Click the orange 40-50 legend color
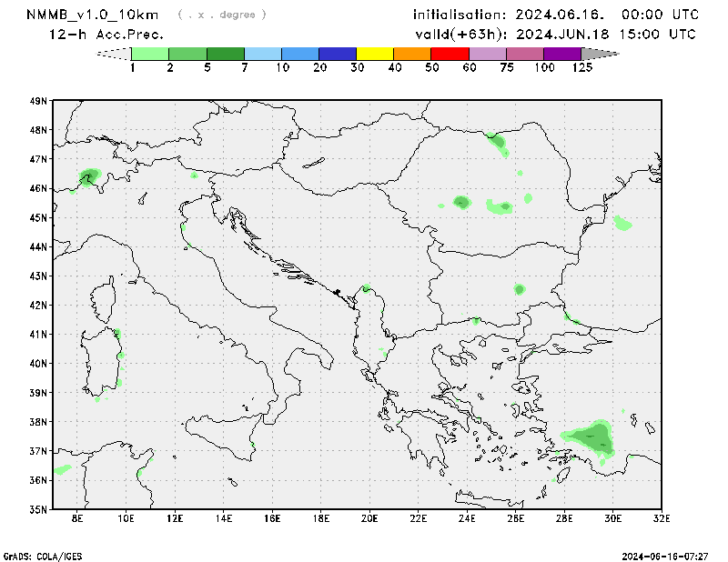Screen dimensions: 728x562 click(x=412, y=54)
